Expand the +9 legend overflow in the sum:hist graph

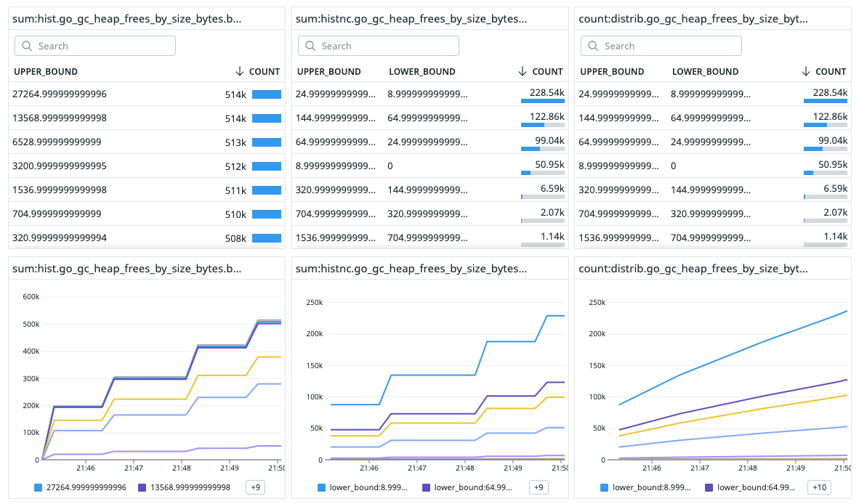(255, 487)
